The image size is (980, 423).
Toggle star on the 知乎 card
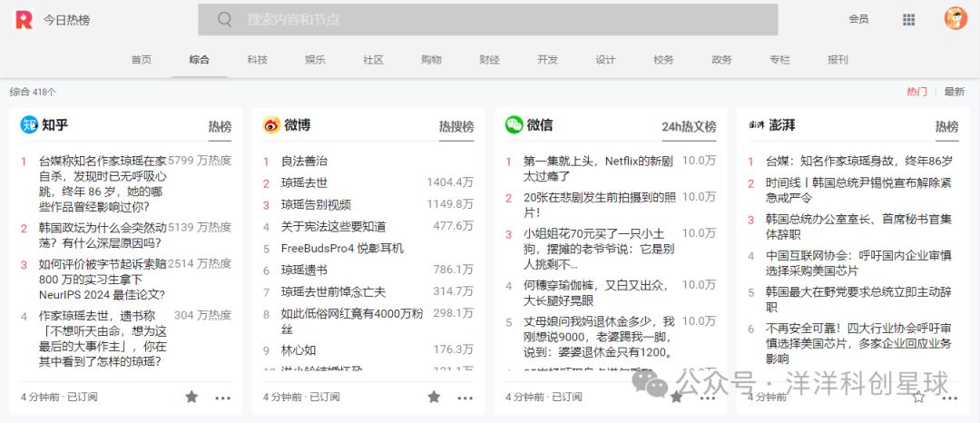point(191,397)
